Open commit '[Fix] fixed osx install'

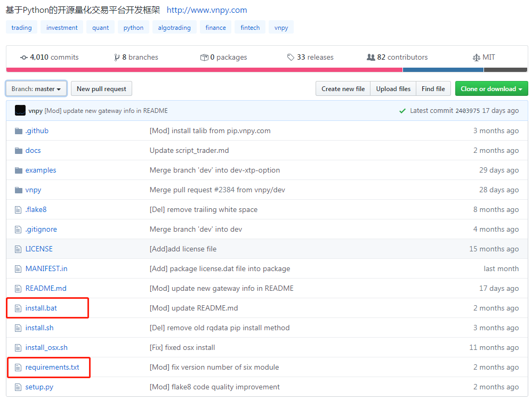pyautogui.click(x=182, y=347)
